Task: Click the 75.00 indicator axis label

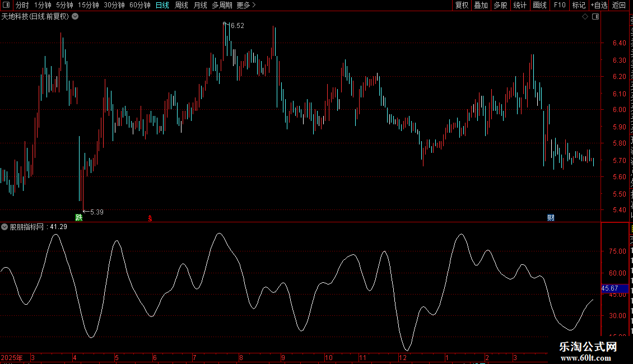Action: (617, 251)
